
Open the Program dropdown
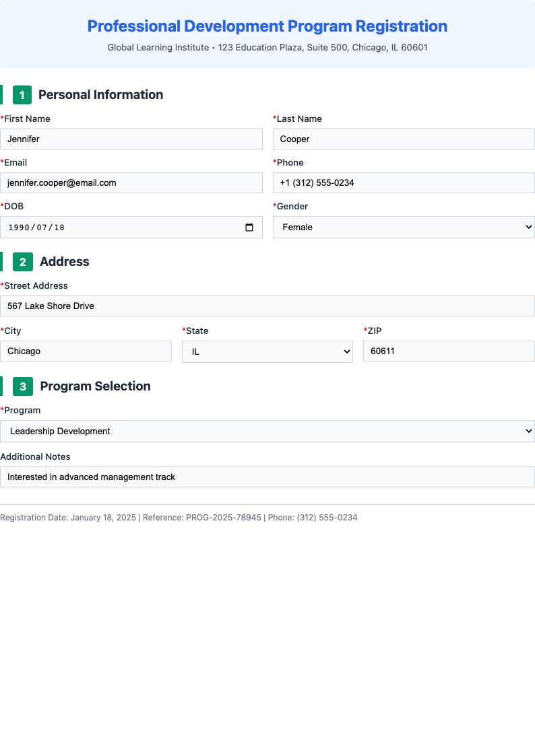267,431
